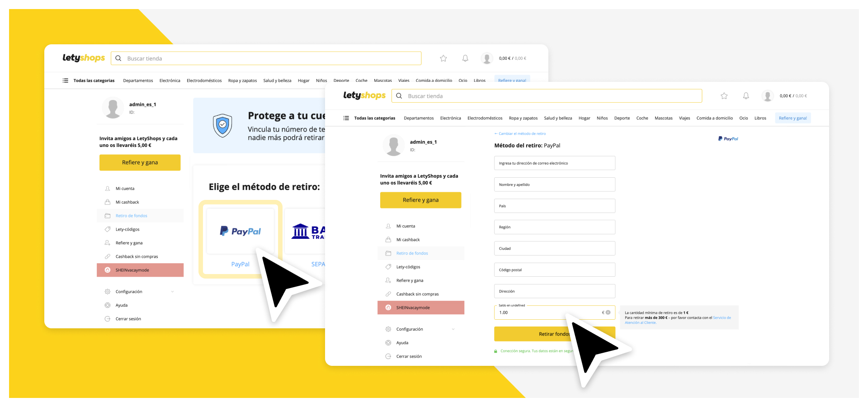
Task: Click the Dirección input field
Action: pyautogui.click(x=555, y=291)
